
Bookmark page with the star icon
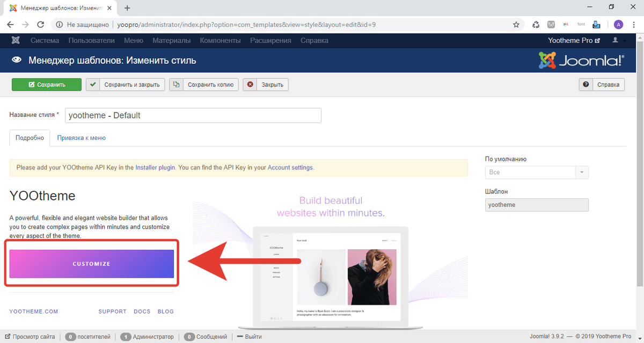coord(516,25)
